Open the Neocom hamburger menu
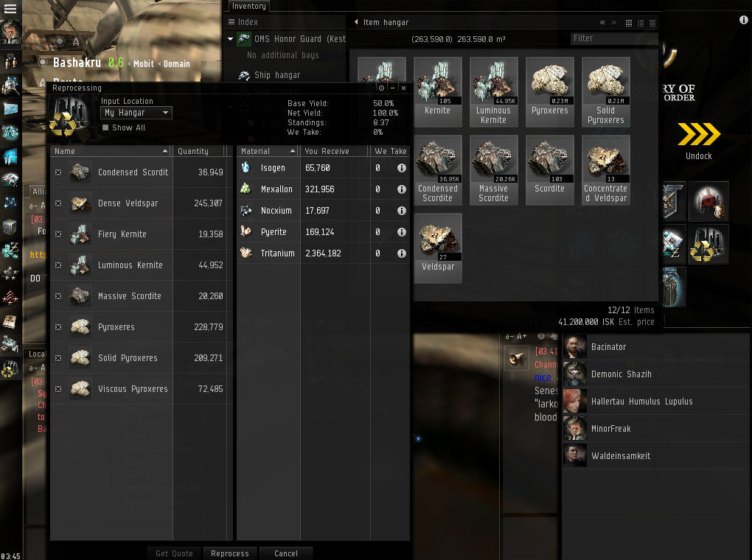The image size is (752, 560). pos(10,9)
